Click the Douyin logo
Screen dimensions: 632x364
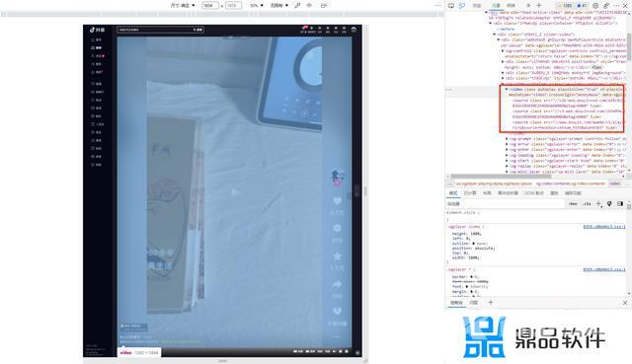click(97, 30)
